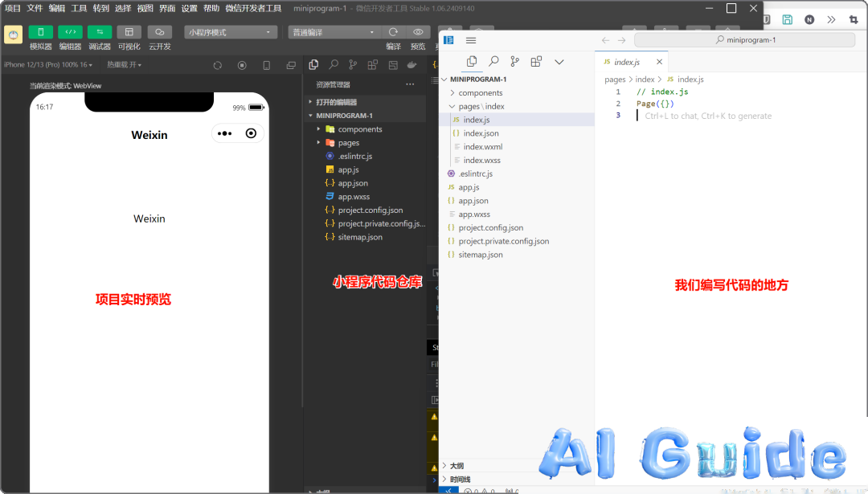Screen dimensions: 868x494
Task: Open Source Control icon in WeChat DevTools
Action: pos(353,65)
